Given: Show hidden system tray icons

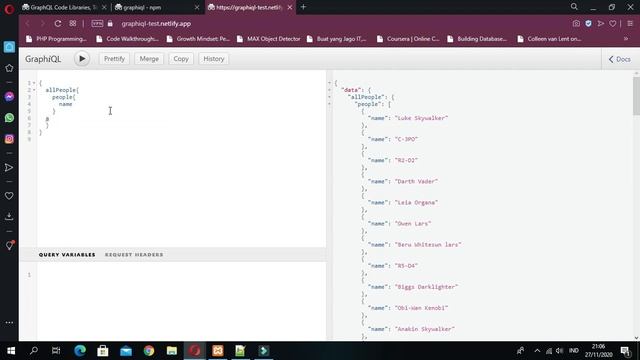Looking at the screenshot, I should (537, 351).
